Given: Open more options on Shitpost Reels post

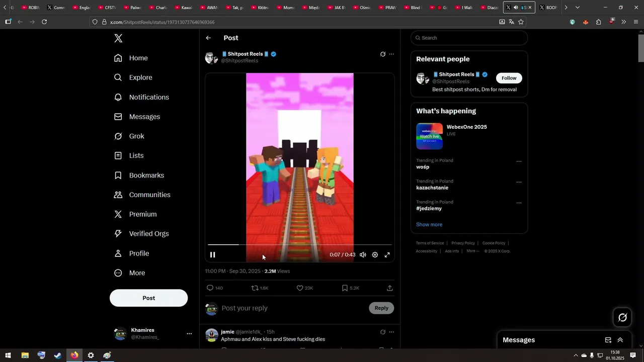Looking at the screenshot, I should [391, 54].
